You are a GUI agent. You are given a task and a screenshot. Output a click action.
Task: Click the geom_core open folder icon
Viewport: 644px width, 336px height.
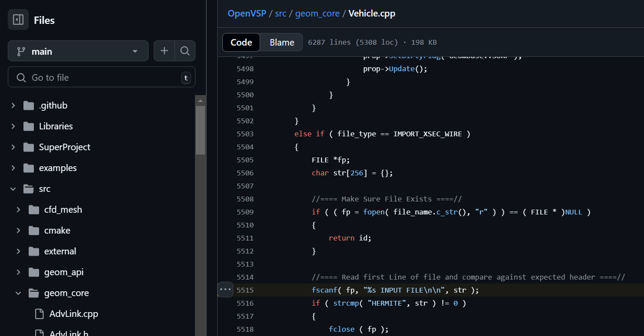34,293
